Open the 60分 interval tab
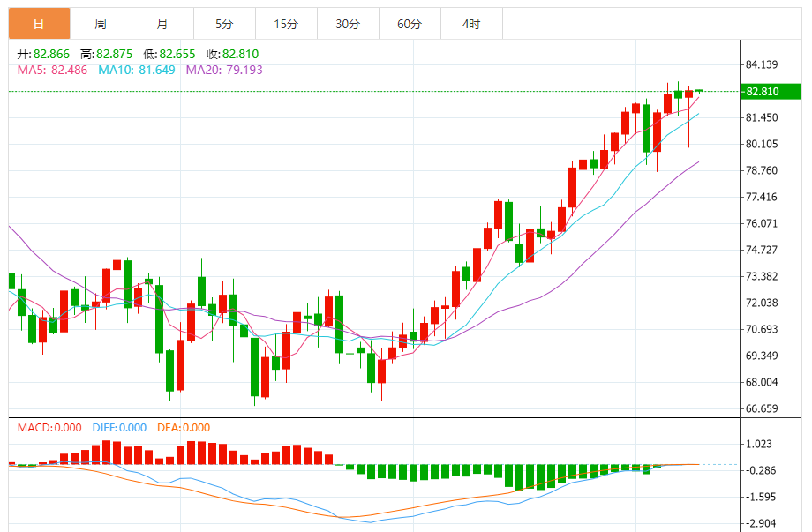Screen dimensions: 812x532 [x=410, y=24]
